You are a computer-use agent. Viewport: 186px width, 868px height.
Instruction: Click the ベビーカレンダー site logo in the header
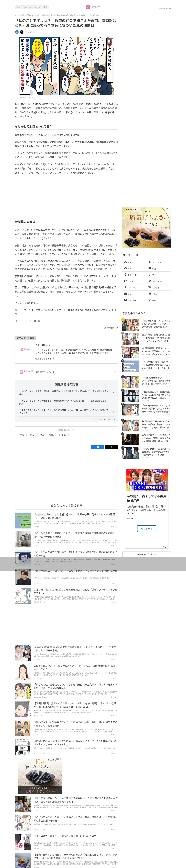point(93,7)
